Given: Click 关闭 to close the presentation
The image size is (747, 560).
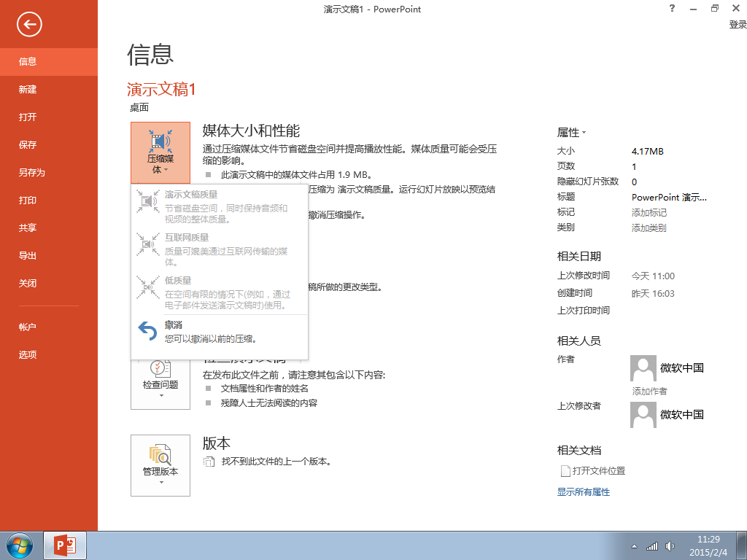Looking at the screenshot, I should click(x=49, y=284).
